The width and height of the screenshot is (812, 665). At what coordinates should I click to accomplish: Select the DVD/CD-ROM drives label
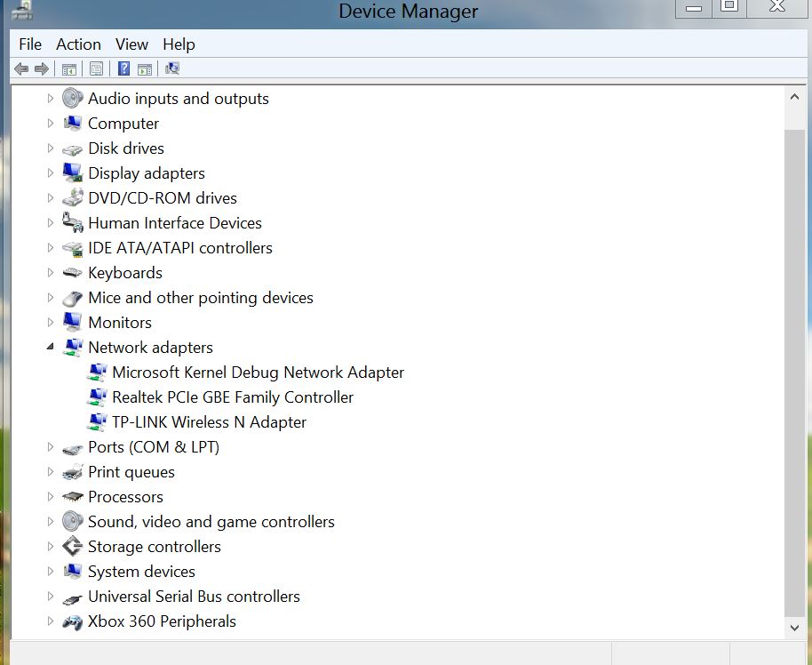tap(163, 198)
